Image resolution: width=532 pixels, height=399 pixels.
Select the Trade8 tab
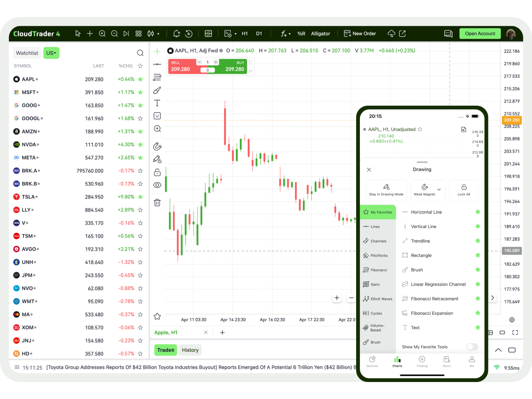tap(166, 350)
